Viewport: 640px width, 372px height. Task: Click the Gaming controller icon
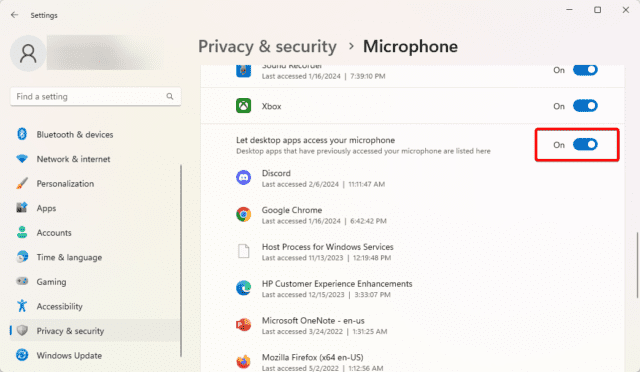point(22,281)
